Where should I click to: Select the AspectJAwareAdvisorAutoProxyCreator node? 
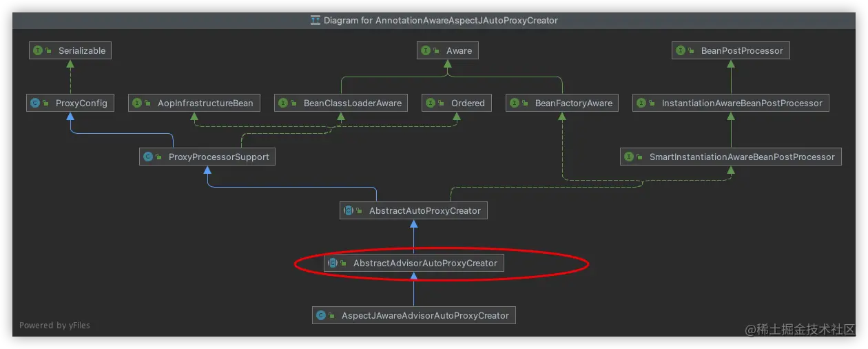[413, 315]
